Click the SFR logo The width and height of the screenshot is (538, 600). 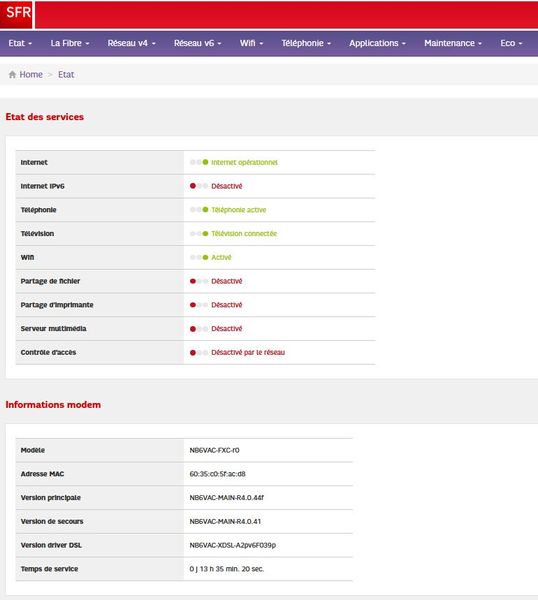point(16,14)
